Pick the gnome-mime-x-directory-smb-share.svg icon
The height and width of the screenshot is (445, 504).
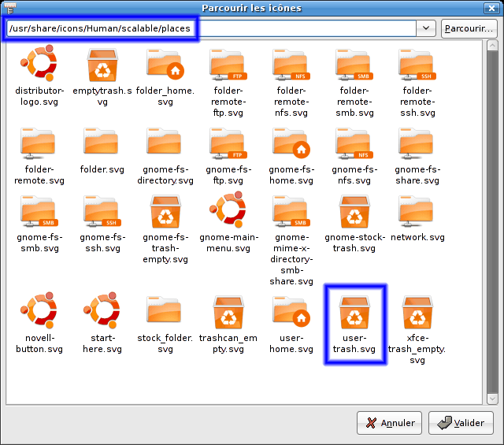tap(291, 211)
